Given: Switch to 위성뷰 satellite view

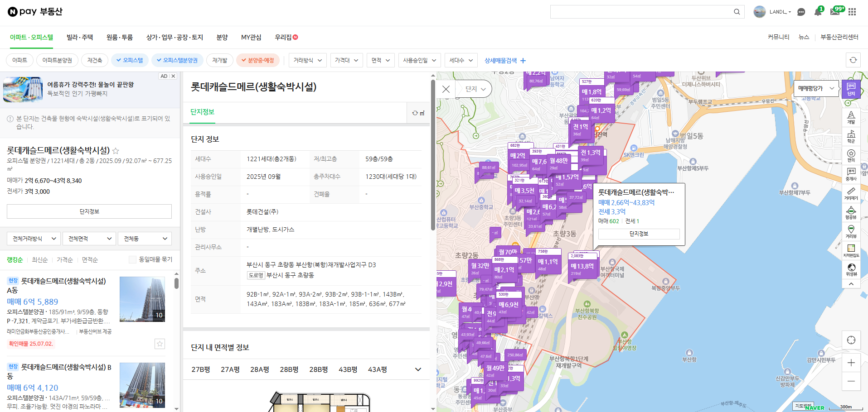Looking at the screenshot, I should pos(851,269).
